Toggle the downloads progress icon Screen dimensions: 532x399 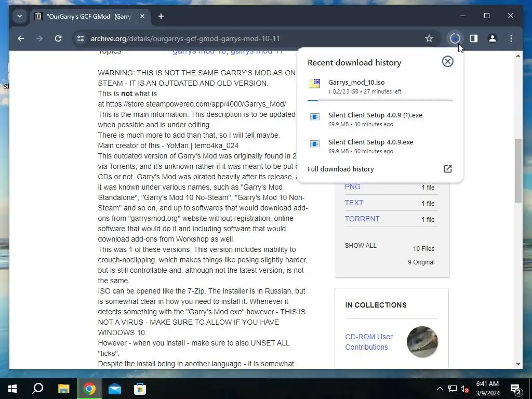tap(455, 38)
